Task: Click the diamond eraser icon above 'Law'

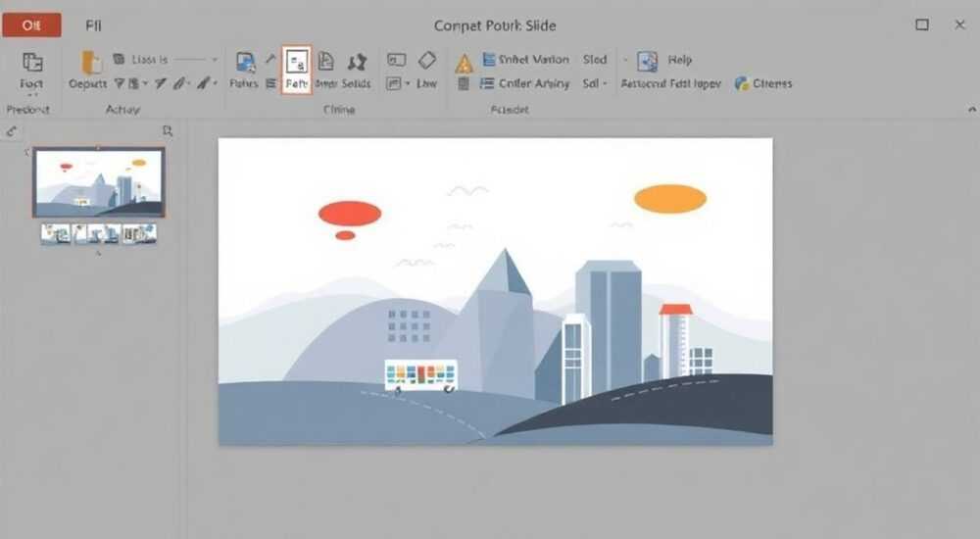Action: (427, 60)
